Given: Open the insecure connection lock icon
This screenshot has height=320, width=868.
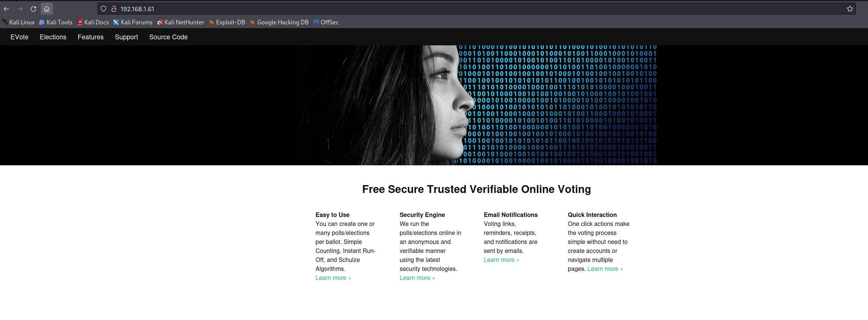Looking at the screenshot, I should (114, 9).
